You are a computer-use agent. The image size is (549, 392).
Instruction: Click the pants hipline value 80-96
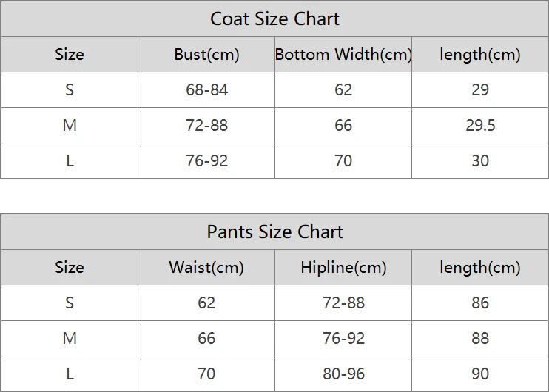pos(343,374)
